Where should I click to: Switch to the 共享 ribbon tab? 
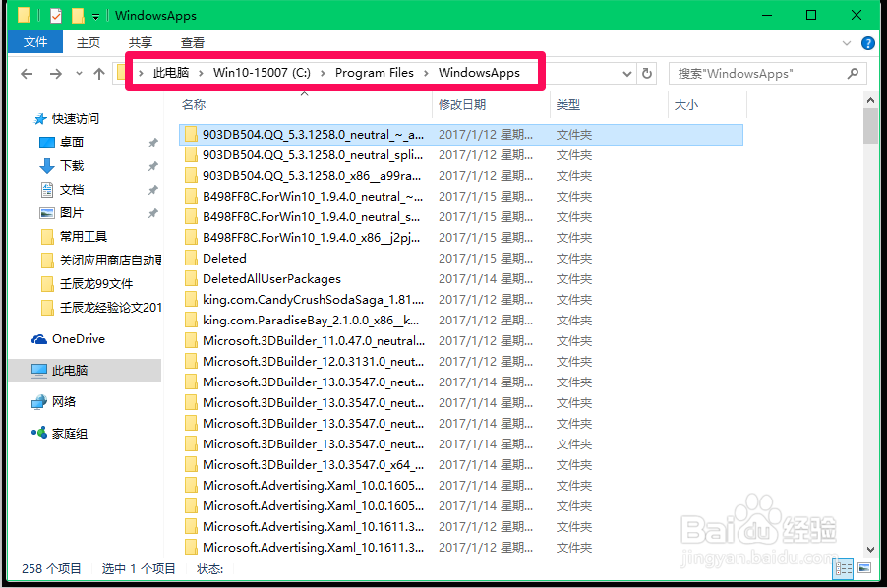[141, 43]
